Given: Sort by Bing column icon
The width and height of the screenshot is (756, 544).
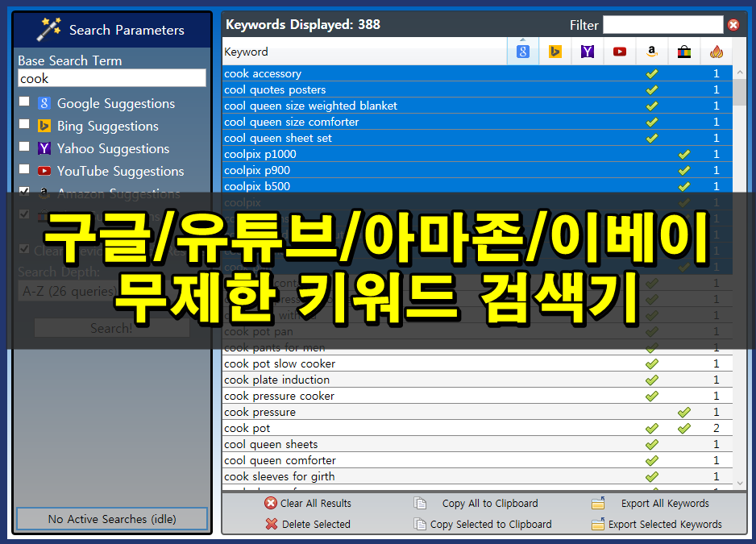Looking at the screenshot, I should [555, 52].
